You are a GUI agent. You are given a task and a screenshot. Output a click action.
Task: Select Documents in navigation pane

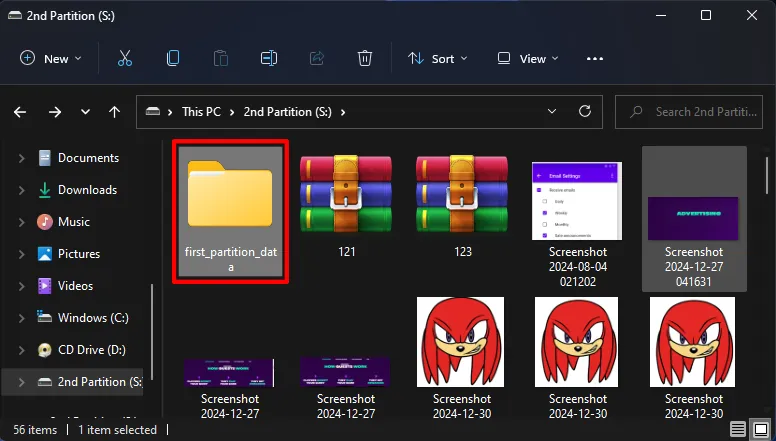pyautogui.click(x=89, y=158)
